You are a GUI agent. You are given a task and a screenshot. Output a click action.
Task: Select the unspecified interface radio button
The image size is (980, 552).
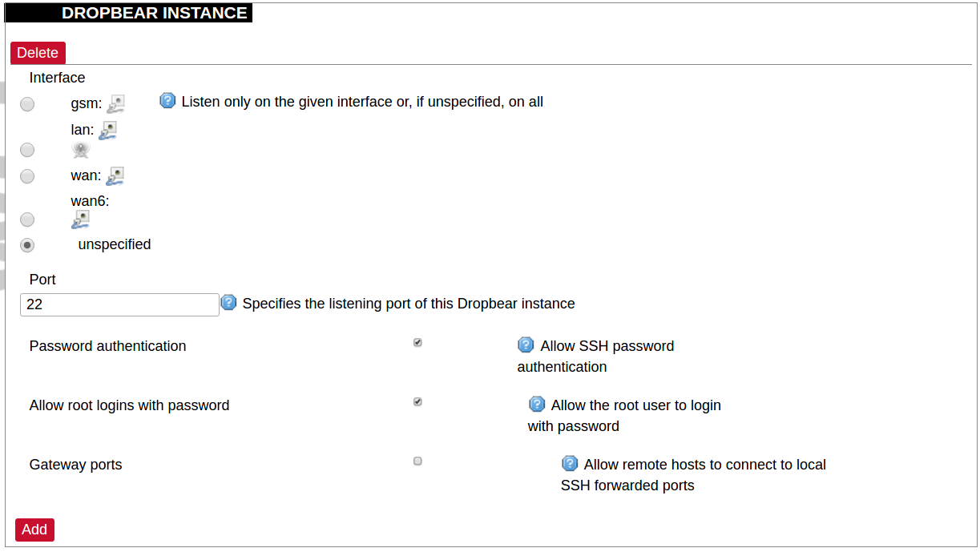pos(27,244)
